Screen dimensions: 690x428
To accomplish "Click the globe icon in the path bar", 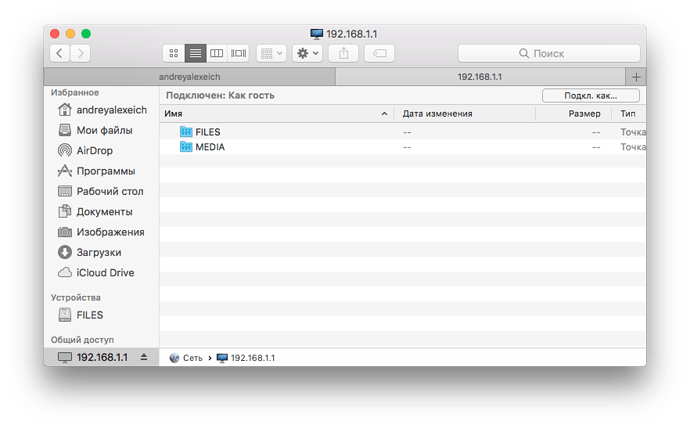I will point(174,358).
